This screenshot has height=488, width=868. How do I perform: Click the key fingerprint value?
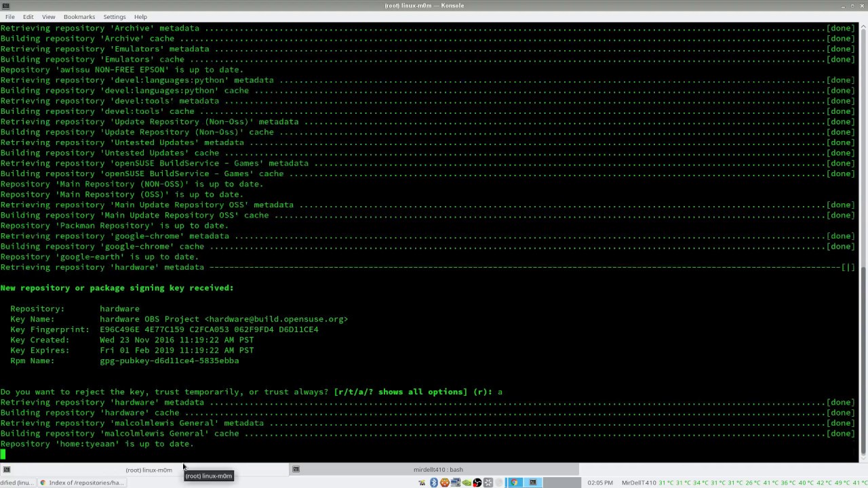coord(209,329)
